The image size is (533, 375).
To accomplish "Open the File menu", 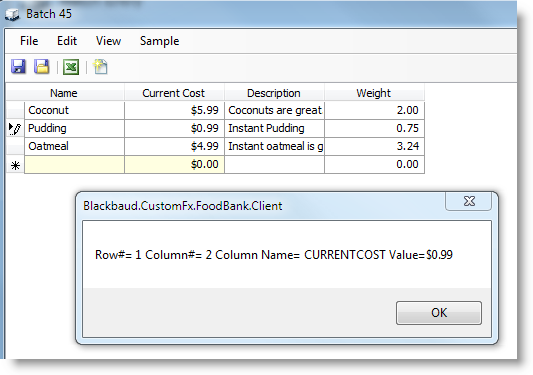I will coord(29,41).
